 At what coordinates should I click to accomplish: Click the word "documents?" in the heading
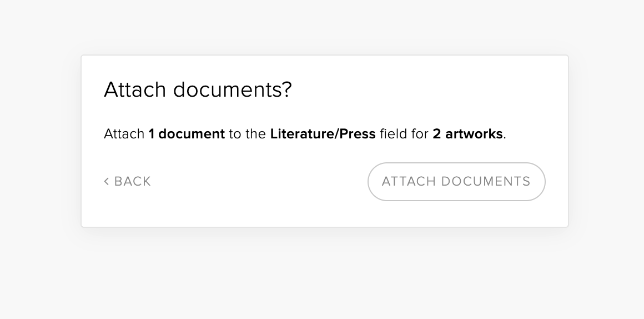232,89
